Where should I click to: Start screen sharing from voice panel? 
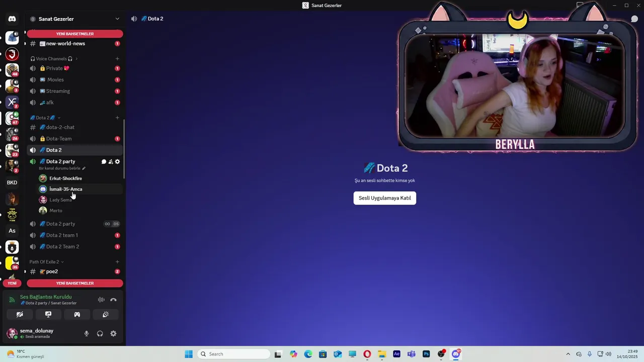[x=48, y=314]
